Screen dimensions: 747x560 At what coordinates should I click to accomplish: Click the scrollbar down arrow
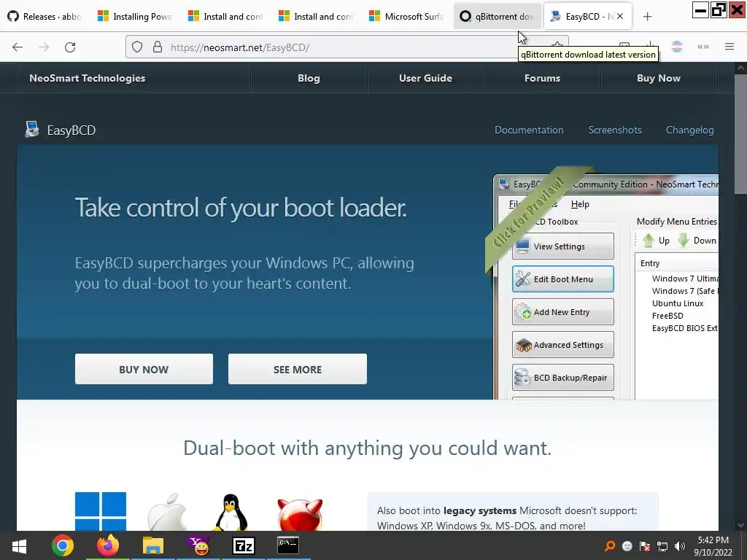(x=740, y=525)
